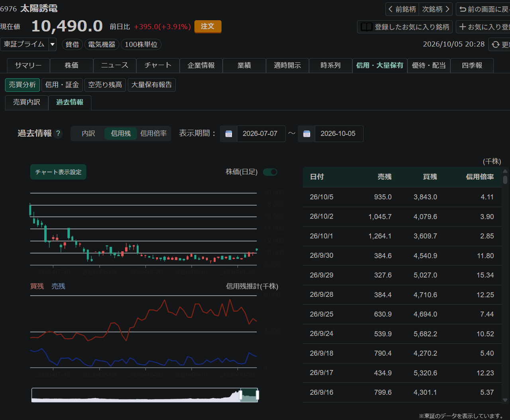Image resolution: width=510 pixels, height=420 pixels.
Task: Click the right handle of chart range slider
Action: (257, 395)
